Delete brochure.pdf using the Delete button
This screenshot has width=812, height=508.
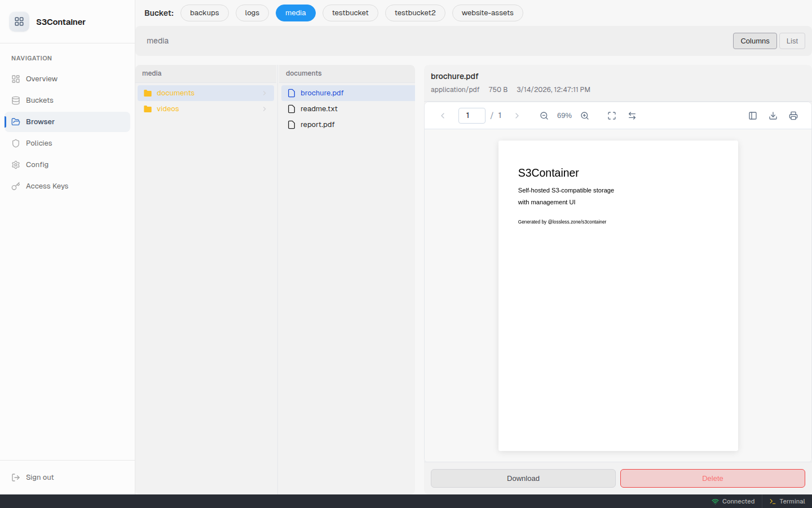(x=712, y=478)
